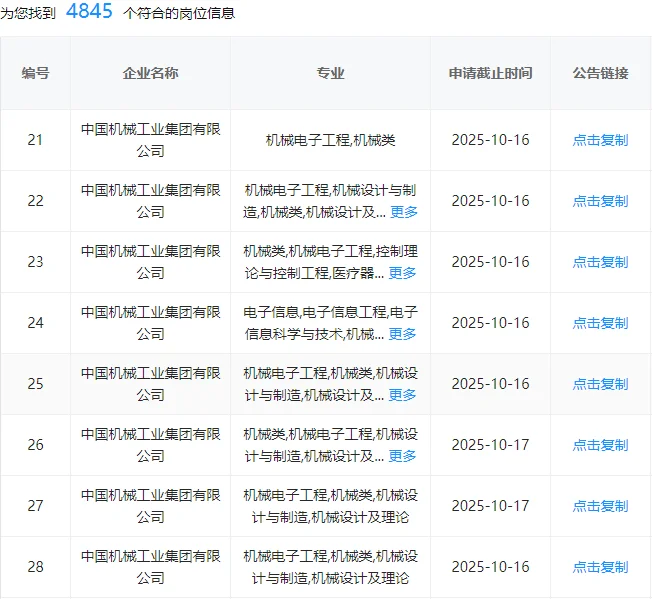
Task: Expand 更多 majors in row 26
Action: 402,456
